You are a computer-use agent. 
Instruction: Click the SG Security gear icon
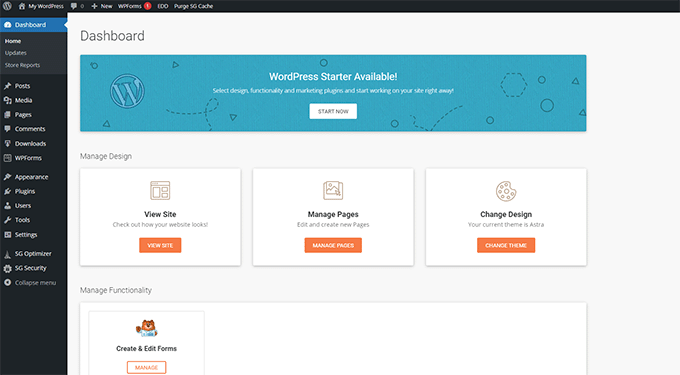coord(7,268)
